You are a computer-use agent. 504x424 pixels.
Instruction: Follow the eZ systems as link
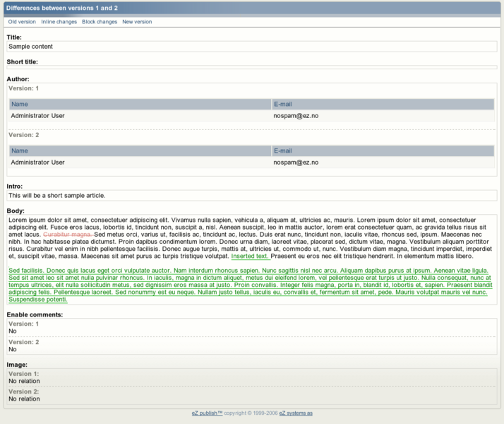click(x=296, y=413)
